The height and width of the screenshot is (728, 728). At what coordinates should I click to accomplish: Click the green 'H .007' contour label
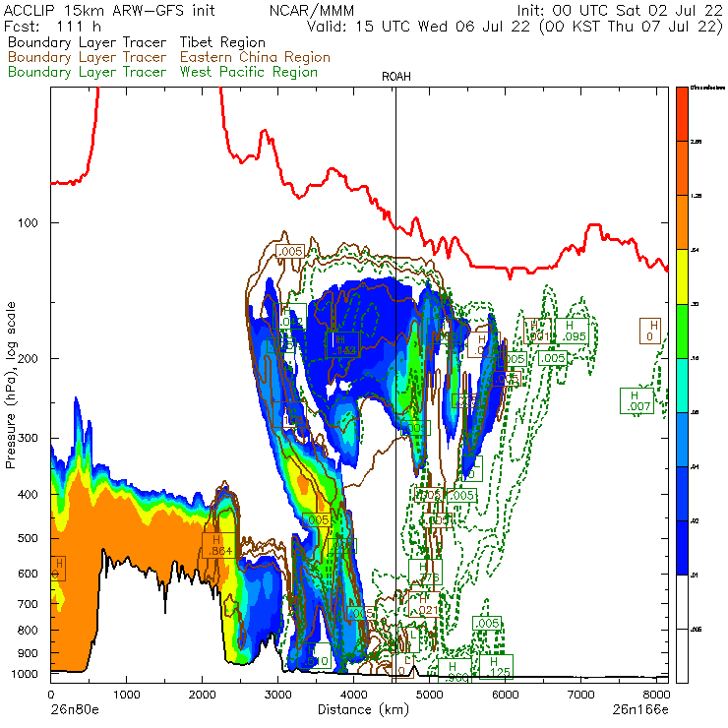point(637,401)
